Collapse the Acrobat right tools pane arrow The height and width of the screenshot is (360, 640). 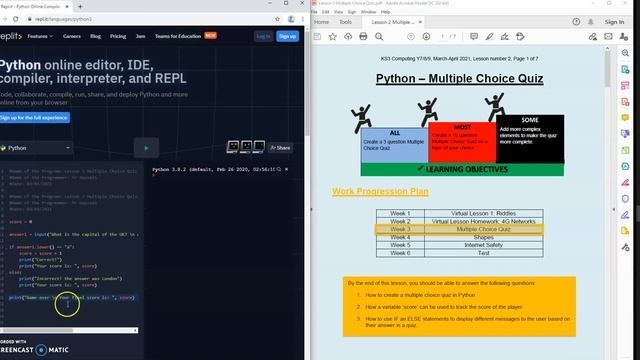tap(613, 209)
